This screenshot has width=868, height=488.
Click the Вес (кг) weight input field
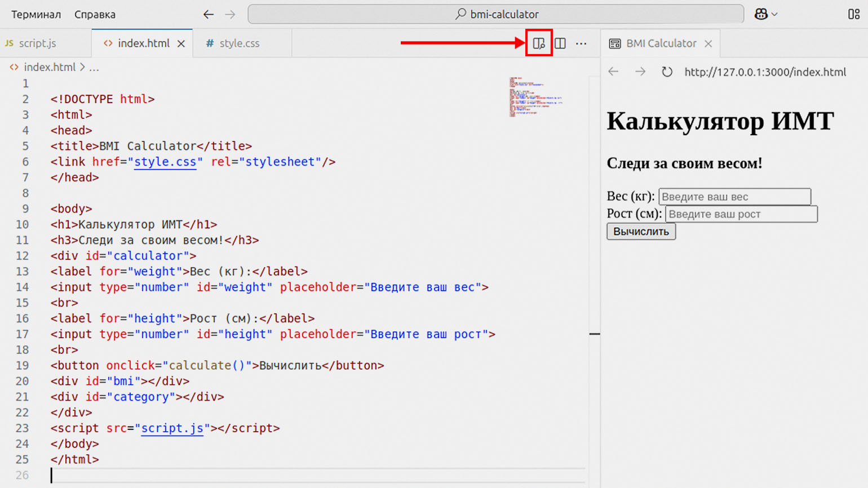(x=735, y=197)
